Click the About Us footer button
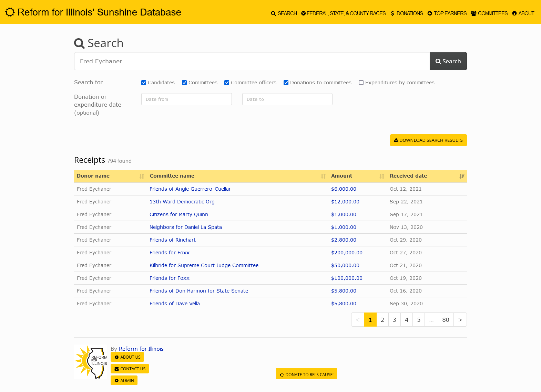This screenshot has height=392, width=541. [127, 357]
